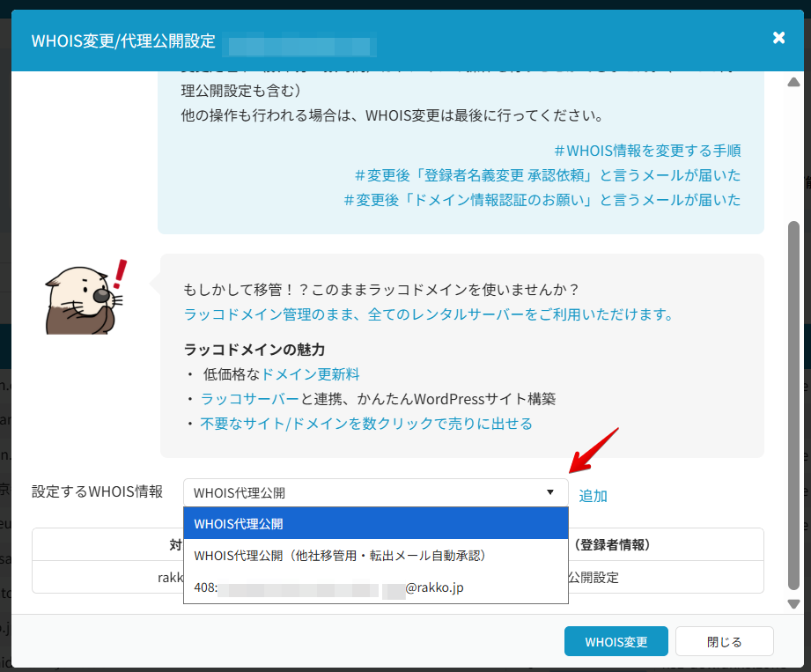Open the ドメイン更新料 link

310,374
